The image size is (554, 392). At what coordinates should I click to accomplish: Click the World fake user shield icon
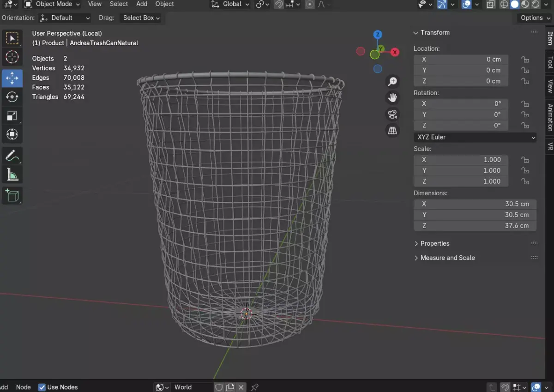[x=219, y=387]
